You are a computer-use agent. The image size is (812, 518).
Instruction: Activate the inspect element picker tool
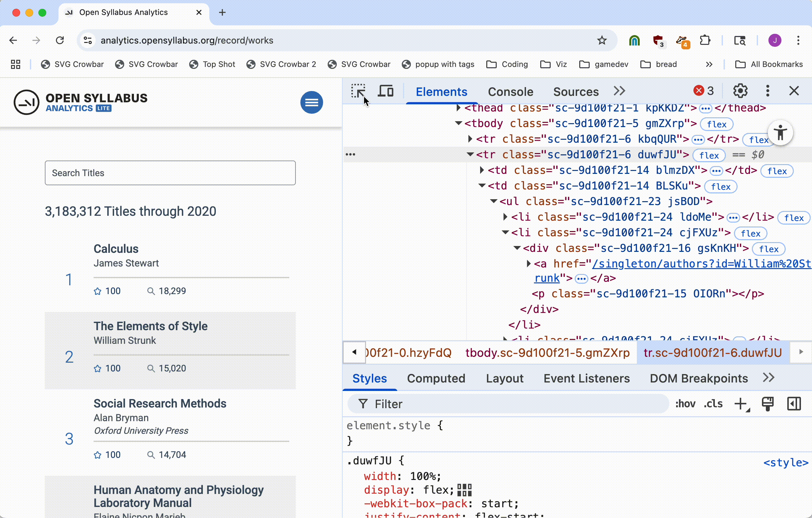pos(358,91)
